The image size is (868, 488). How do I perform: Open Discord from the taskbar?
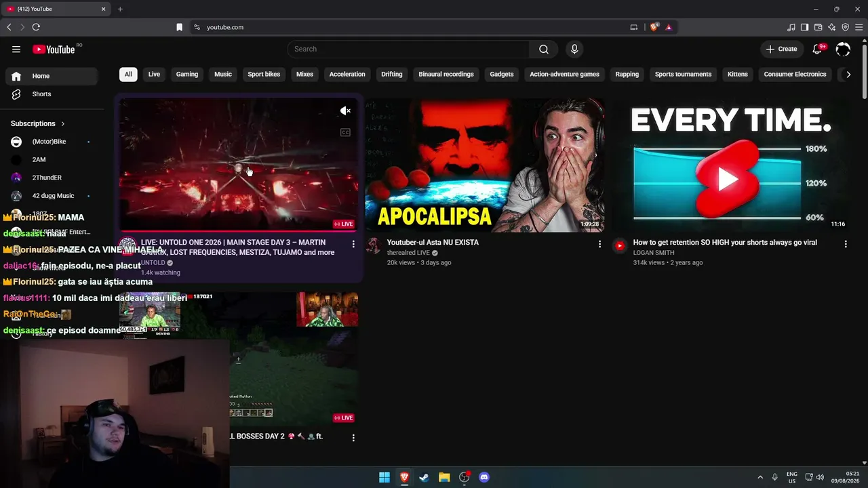point(484,477)
